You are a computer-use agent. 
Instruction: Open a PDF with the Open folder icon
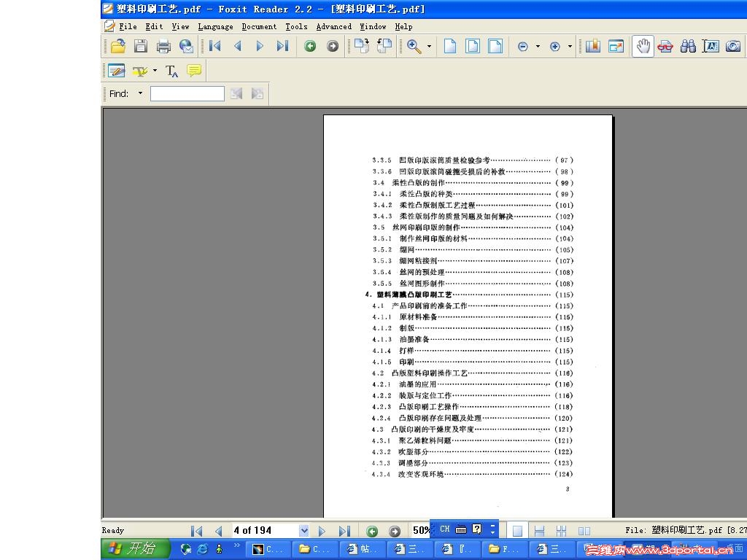(117, 46)
